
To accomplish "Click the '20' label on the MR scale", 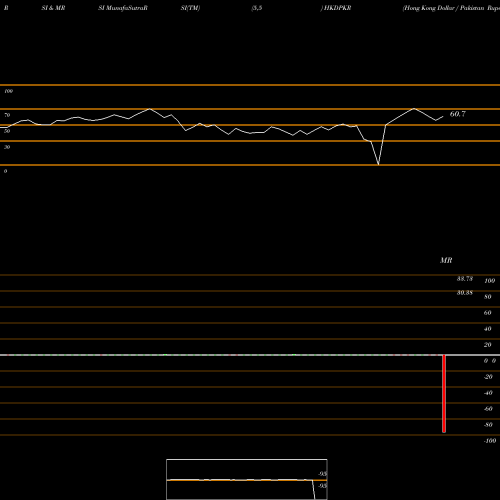I will tap(488, 345).
